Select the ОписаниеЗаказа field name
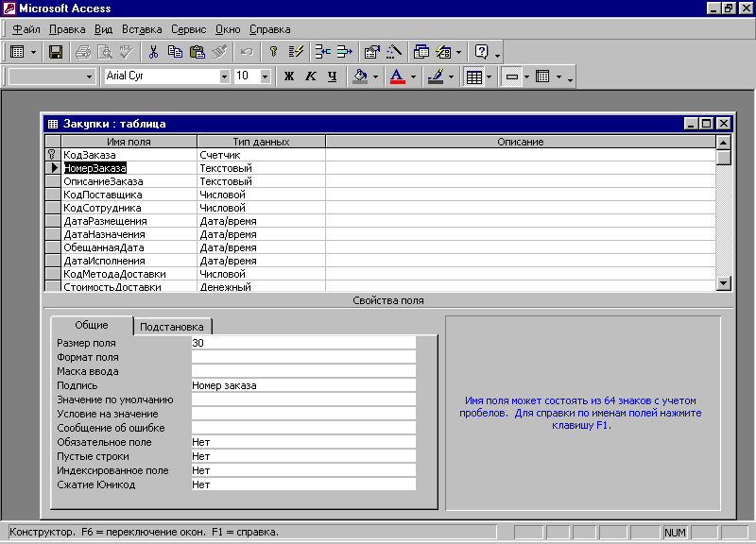The height and width of the screenshot is (544, 756). [x=103, y=181]
